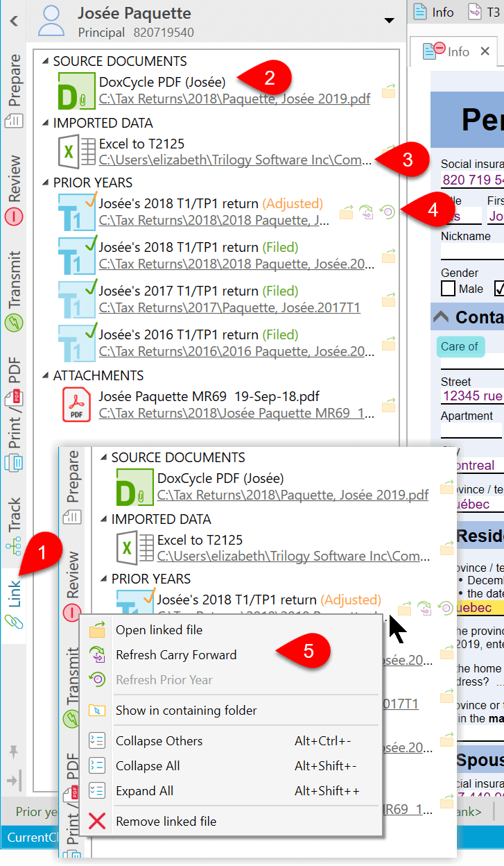
Task: Open the dropdown arrow next to Josée Paquette
Action: (389, 21)
